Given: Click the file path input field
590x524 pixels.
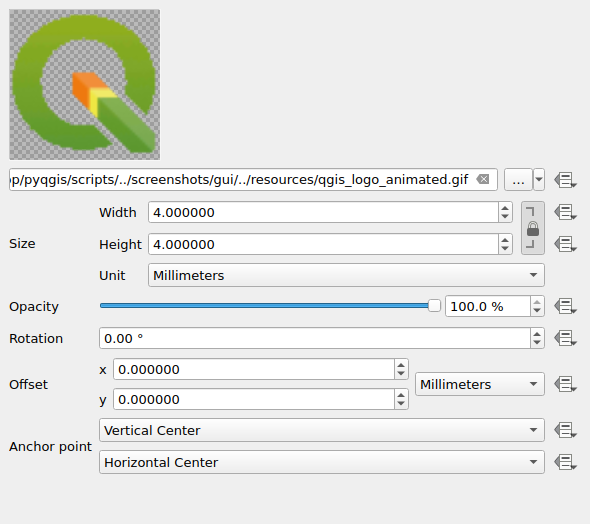Looking at the screenshot, I should (253, 180).
